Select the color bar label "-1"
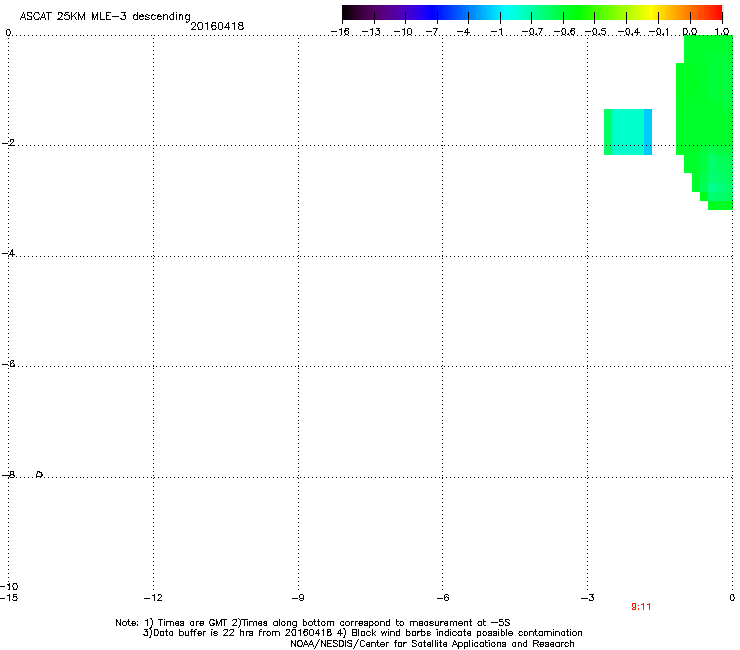Image resolution: width=740 pixels, height=650 pixels. (496, 32)
